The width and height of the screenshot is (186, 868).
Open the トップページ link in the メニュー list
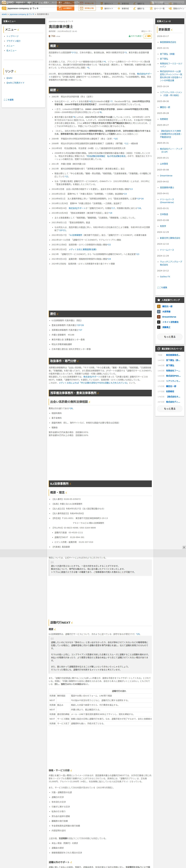[12, 36]
